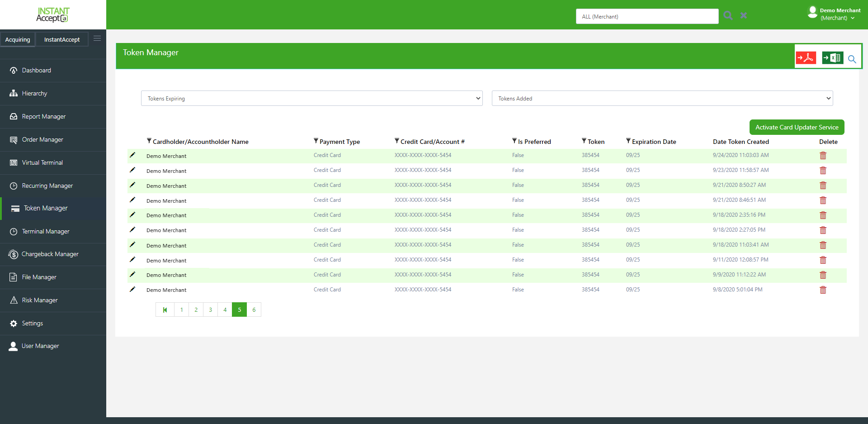Viewport: 868px width, 424px height.
Task: Export token list to Excel
Action: point(832,58)
